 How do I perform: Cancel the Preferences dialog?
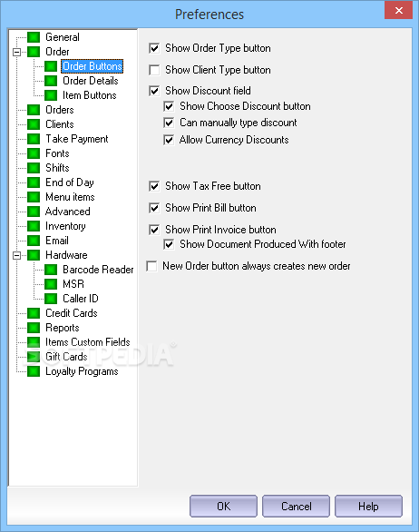click(x=296, y=507)
